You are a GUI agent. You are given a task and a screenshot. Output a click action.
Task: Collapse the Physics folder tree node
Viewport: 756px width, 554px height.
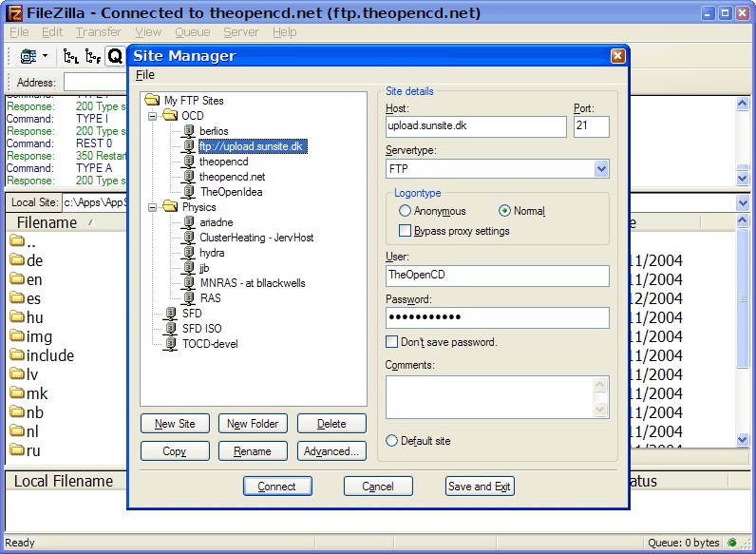152,207
